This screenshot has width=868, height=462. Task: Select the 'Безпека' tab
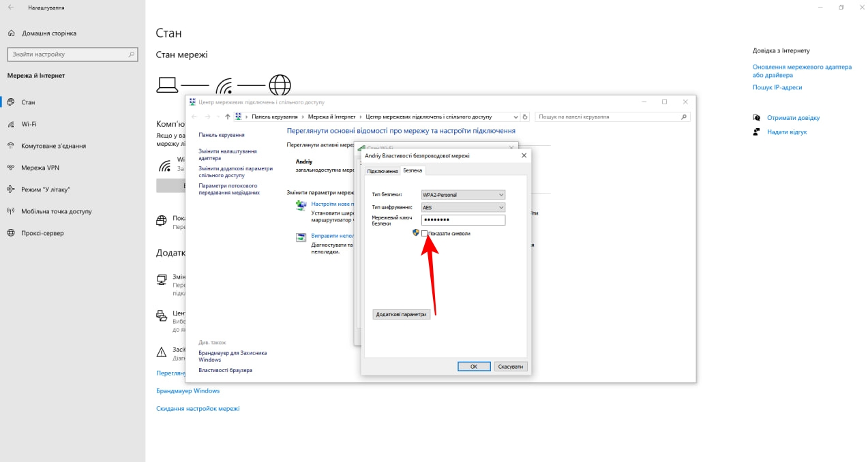(413, 170)
